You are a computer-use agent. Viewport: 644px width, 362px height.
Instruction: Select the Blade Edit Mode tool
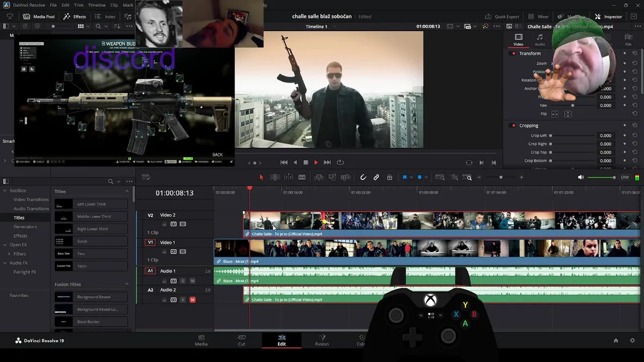302,177
